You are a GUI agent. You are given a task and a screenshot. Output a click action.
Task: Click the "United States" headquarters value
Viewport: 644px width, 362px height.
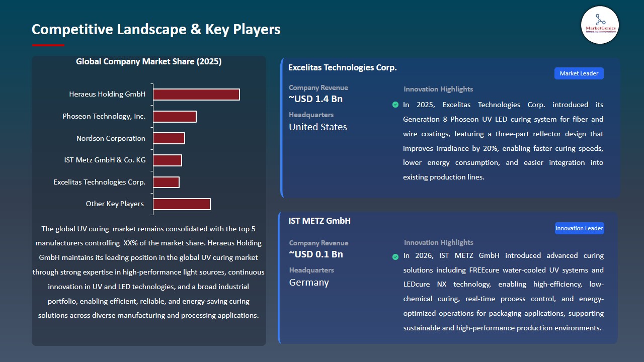pyautogui.click(x=318, y=127)
